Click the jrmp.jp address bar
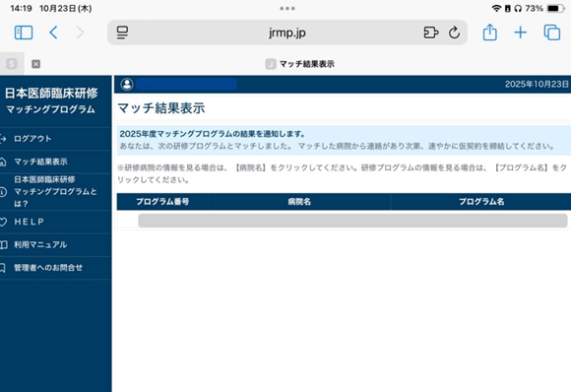The image size is (571, 392). (286, 33)
